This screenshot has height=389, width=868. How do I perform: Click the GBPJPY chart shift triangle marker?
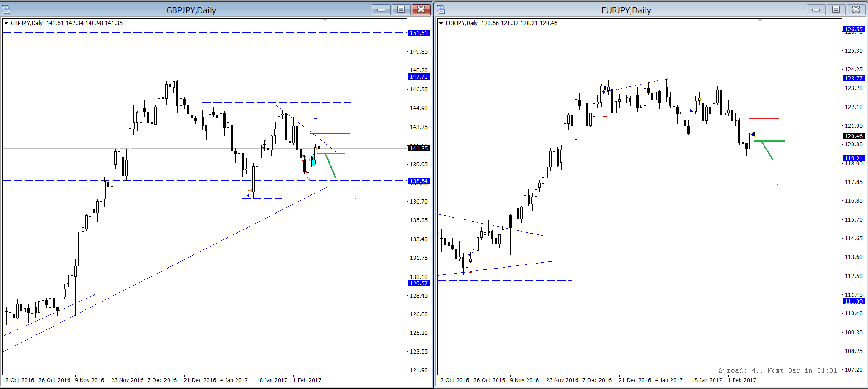coord(325,20)
